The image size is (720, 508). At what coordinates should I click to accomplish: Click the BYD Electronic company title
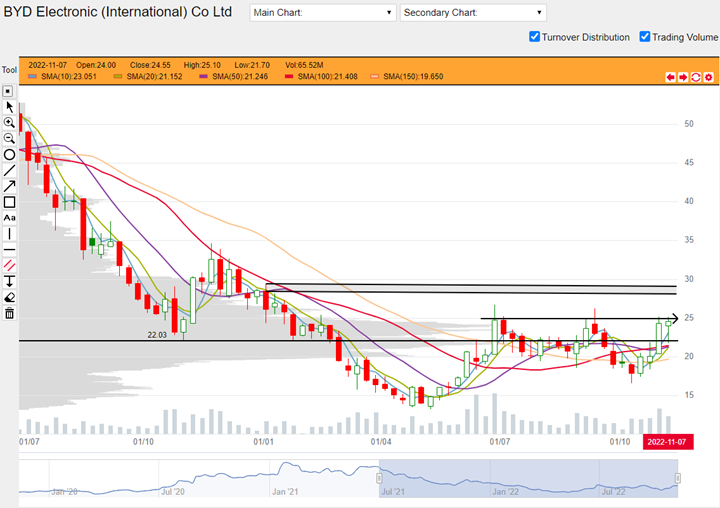tap(118, 12)
